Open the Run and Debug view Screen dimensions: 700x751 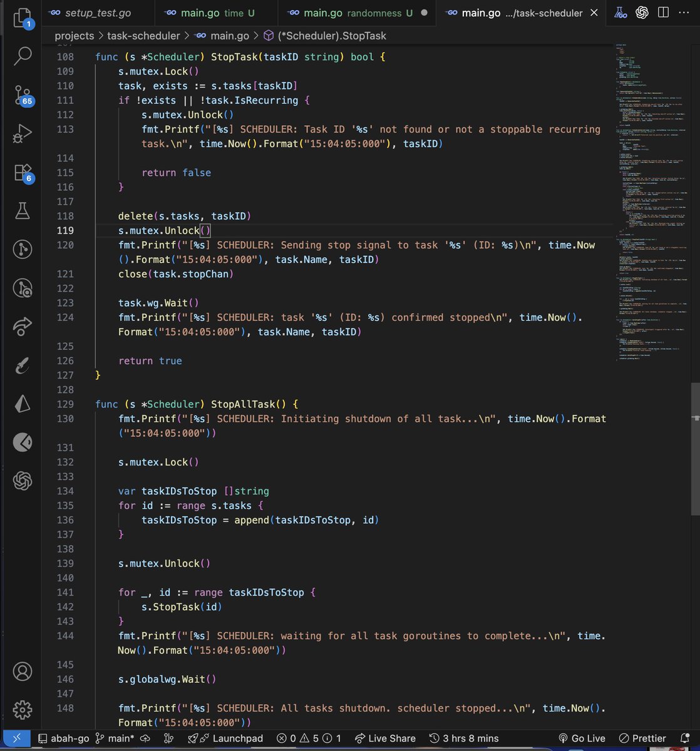23,133
